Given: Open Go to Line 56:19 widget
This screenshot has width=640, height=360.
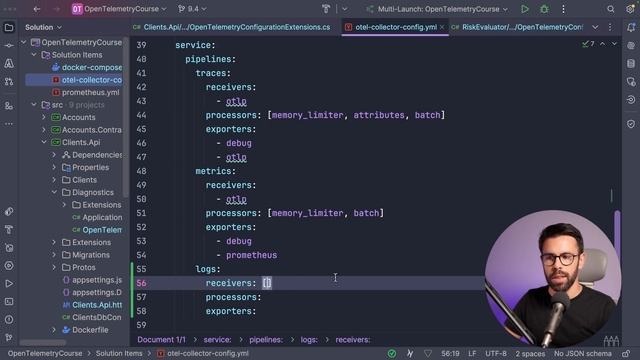Looking at the screenshot, I should tap(450, 353).
